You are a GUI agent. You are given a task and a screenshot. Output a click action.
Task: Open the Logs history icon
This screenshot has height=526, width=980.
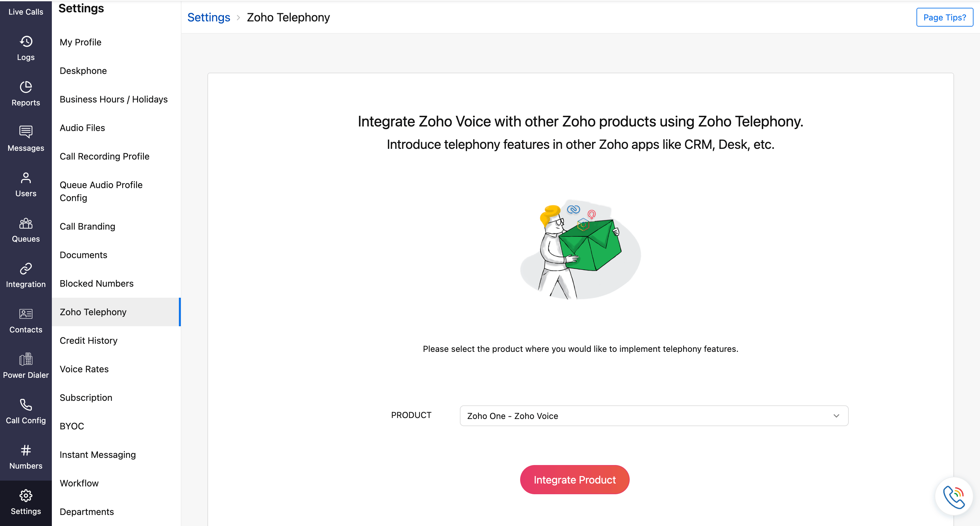tap(26, 42)
